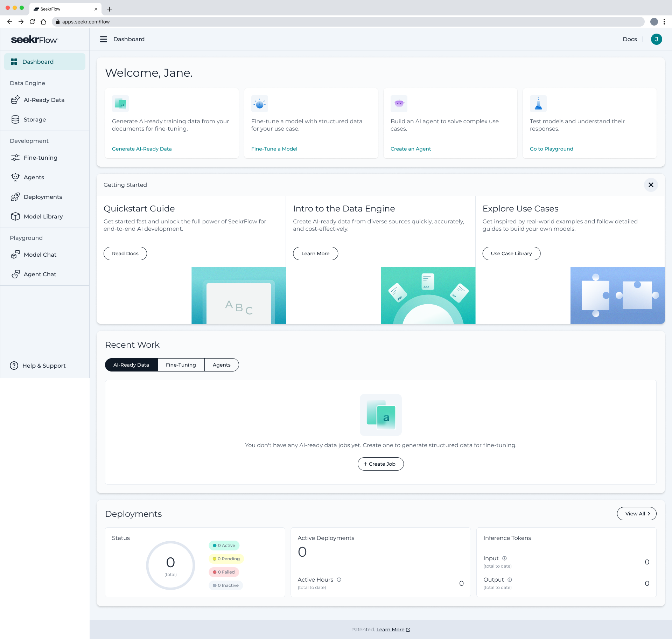Click the Go to Playground link
The height and width of the screenshot is (639, 672).
(551, 149)
